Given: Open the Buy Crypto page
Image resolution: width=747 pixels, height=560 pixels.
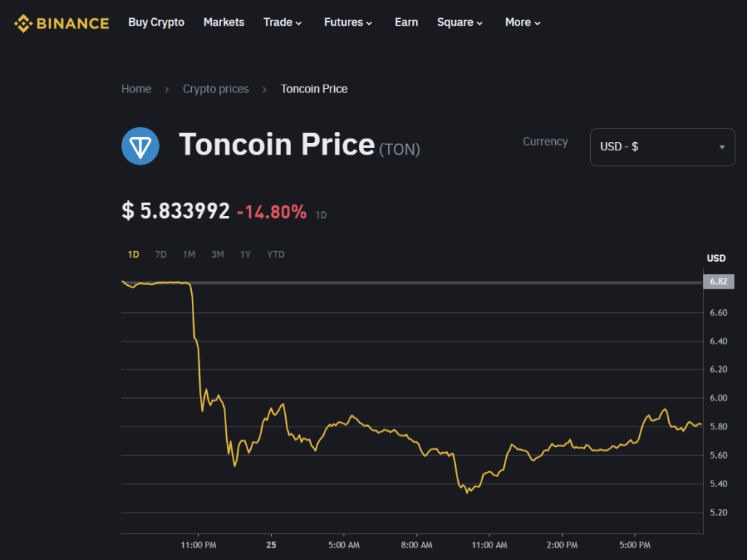Looking at the screenshot, I should 156,23.
